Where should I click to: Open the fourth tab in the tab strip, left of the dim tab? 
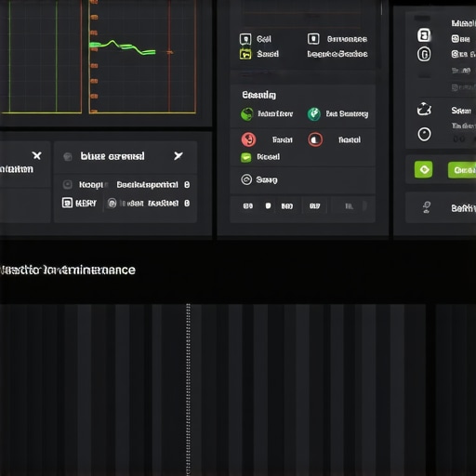click(x=314, y=205)
